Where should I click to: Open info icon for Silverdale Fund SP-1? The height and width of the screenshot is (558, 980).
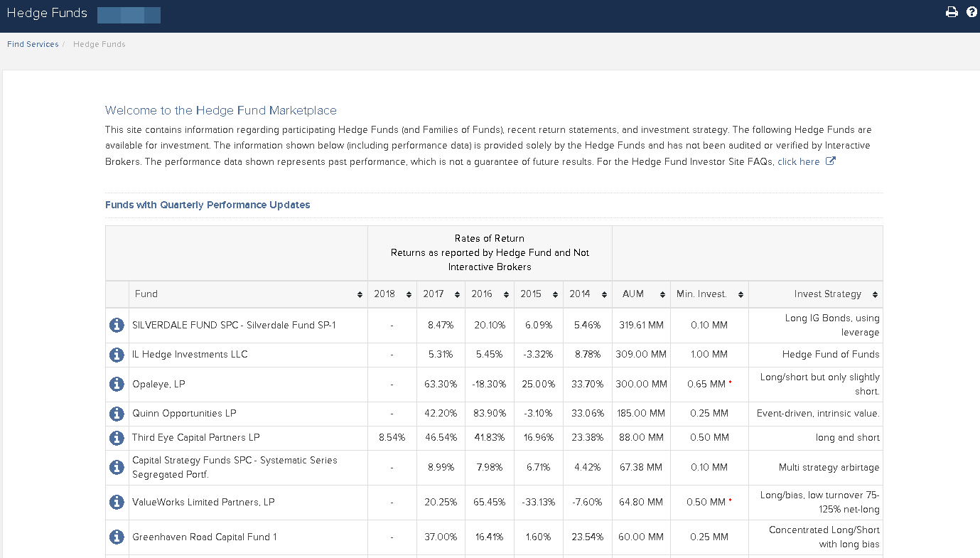click(x=117, y=325)
